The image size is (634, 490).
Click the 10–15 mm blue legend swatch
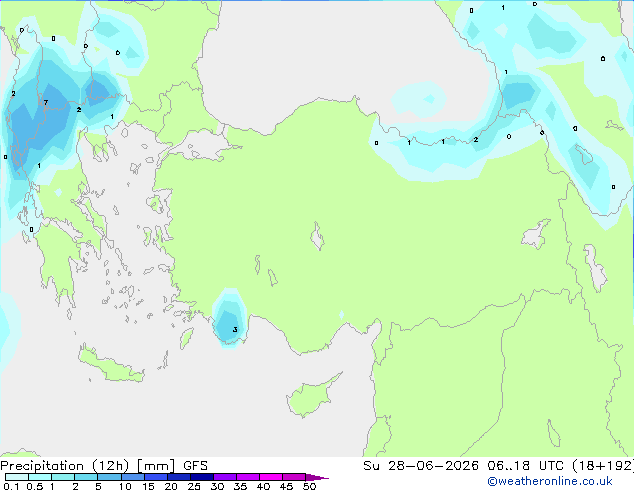click(133, 477)
